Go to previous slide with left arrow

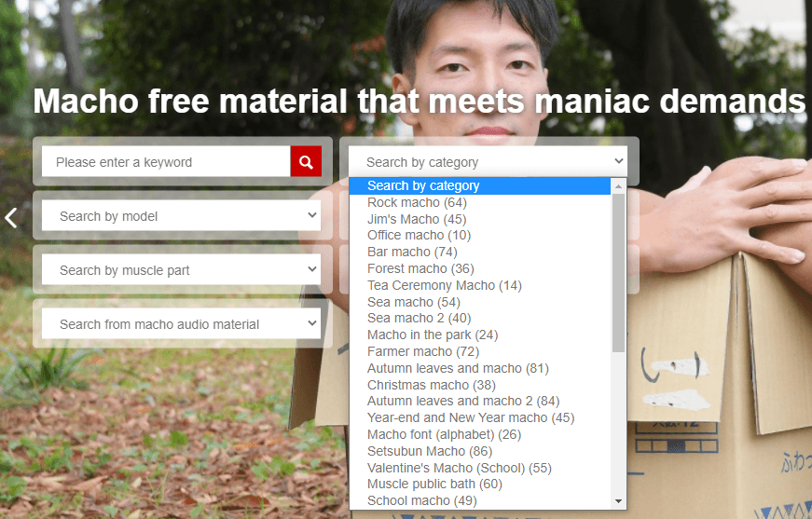point(11,218)
